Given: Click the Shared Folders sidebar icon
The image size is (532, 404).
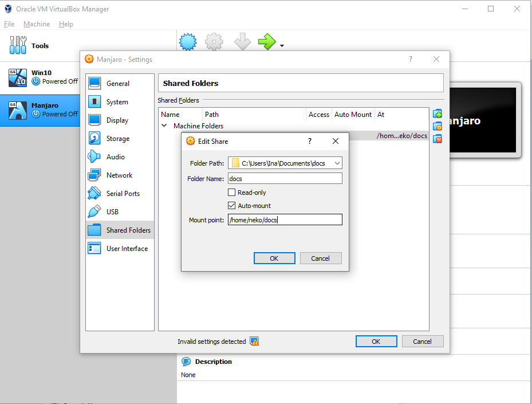Looking at the screenshot, I should pos(94,230).
